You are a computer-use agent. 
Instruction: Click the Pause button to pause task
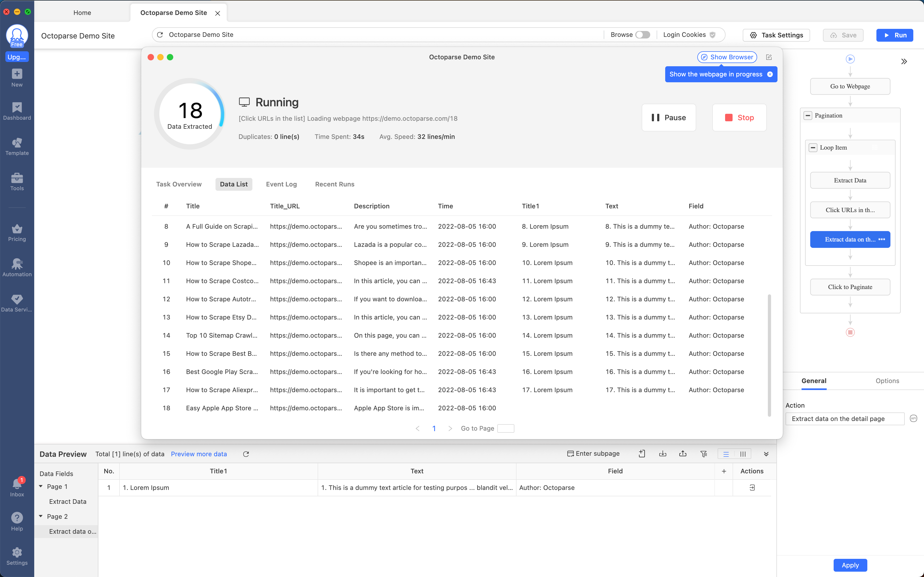coord(669,118)
